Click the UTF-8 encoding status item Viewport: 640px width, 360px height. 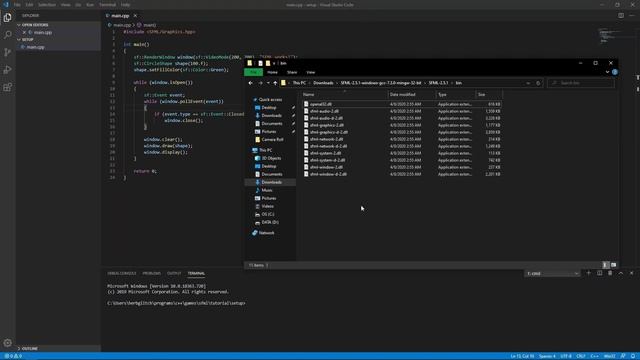pos(566,356)
